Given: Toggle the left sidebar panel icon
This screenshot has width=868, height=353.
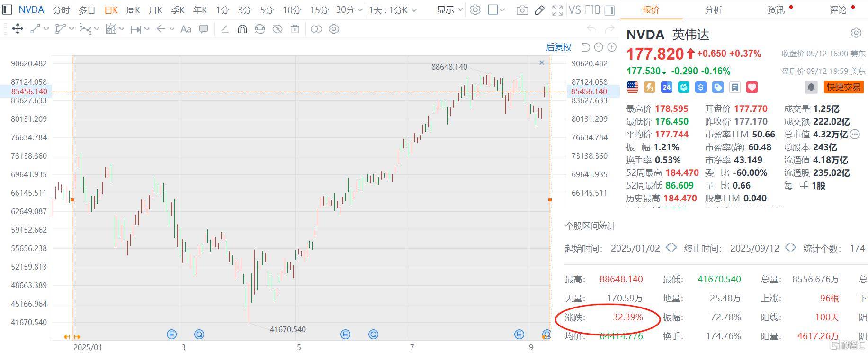Looking at the screenshot, I should [x=7, y=10].
